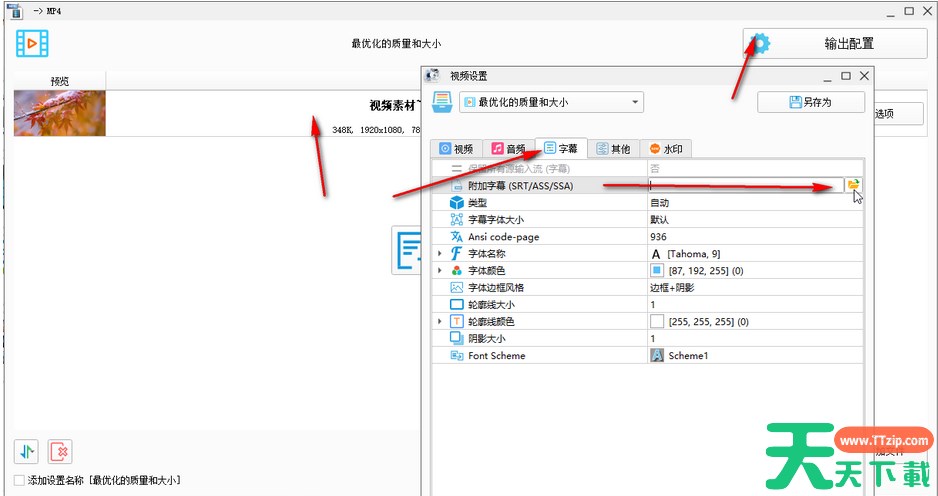938x496 pixels.
Task: Click the Scheme1 value icon
Action: pyautogui.click(x=657, y=355)
